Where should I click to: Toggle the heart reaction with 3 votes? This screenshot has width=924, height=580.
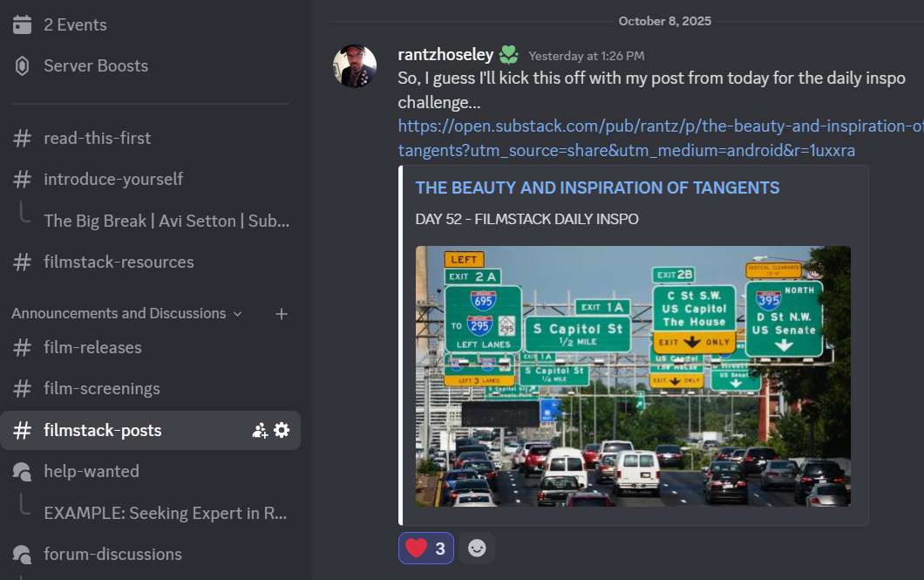426,549
